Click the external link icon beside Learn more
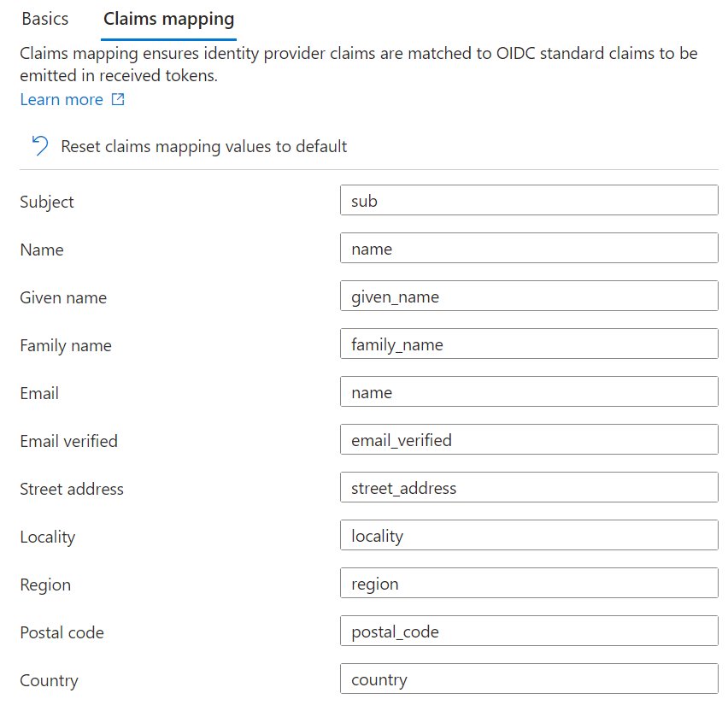The image size is (728, 705). click(118, 99)
